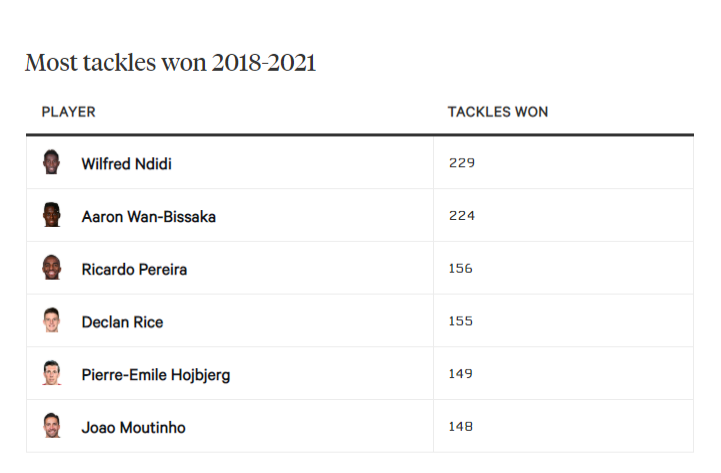Click Pereira's 156 tackles value
Screen dimensions: 721x473
tap(461, 269)
